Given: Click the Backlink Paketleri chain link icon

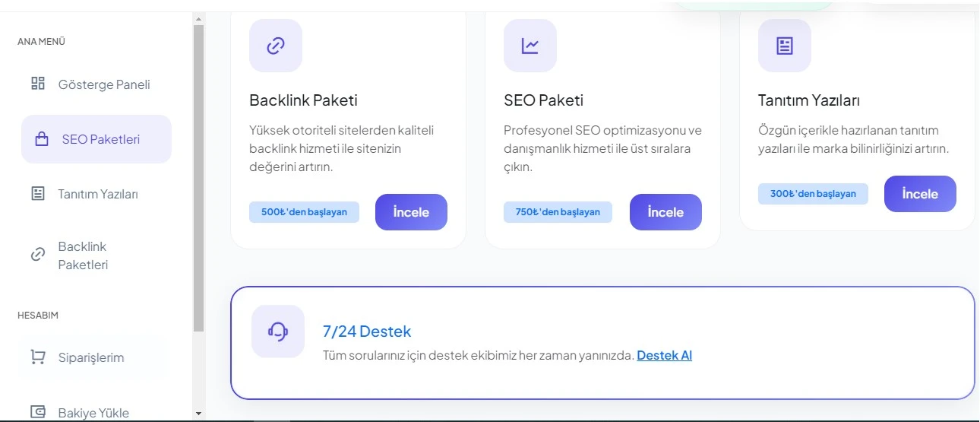Looking at the screenshot, I should pyautogui.click(x=38, y=255).
